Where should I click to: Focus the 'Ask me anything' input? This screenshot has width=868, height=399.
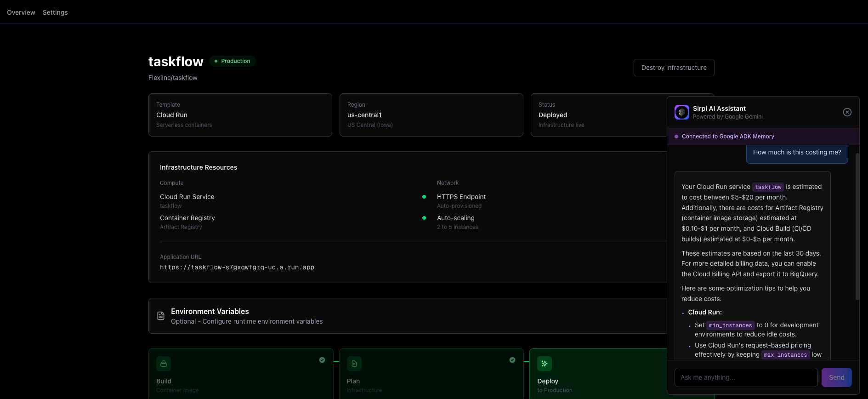(746, 377)
